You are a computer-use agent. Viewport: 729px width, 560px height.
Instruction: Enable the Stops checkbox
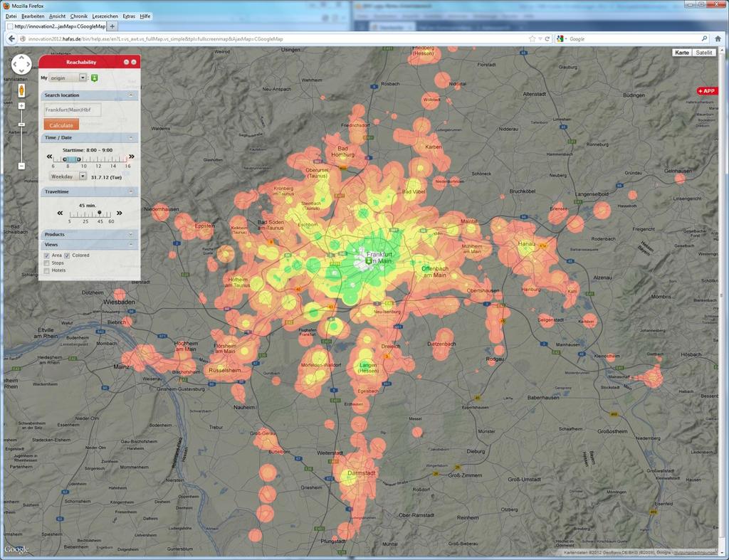(46, 263)
